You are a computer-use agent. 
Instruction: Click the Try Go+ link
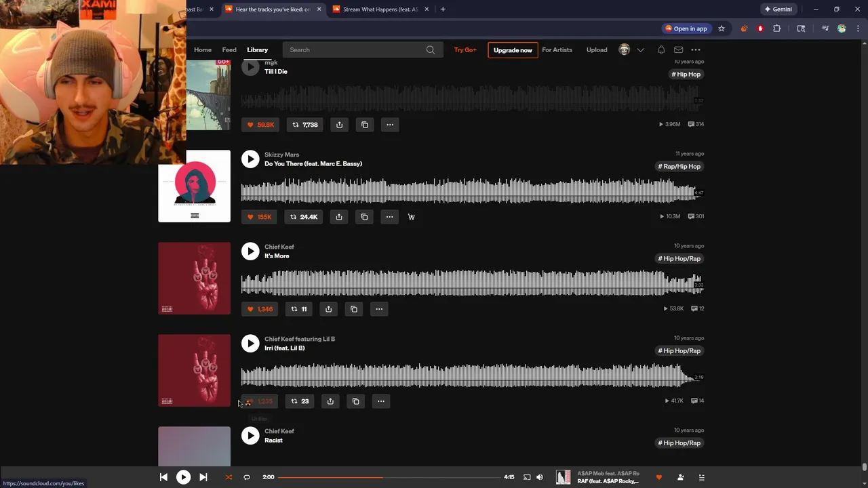click(465, 49)
